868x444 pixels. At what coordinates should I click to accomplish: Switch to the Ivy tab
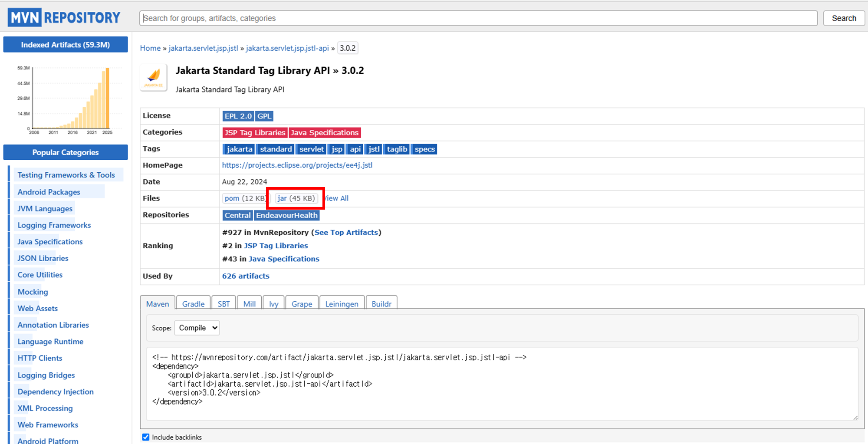click(x=273, y=303)
